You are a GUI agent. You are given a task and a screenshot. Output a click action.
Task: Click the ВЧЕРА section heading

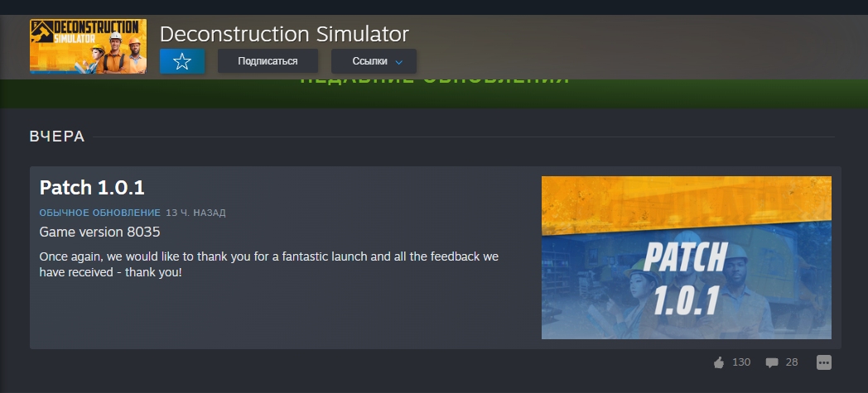[57, 137]
